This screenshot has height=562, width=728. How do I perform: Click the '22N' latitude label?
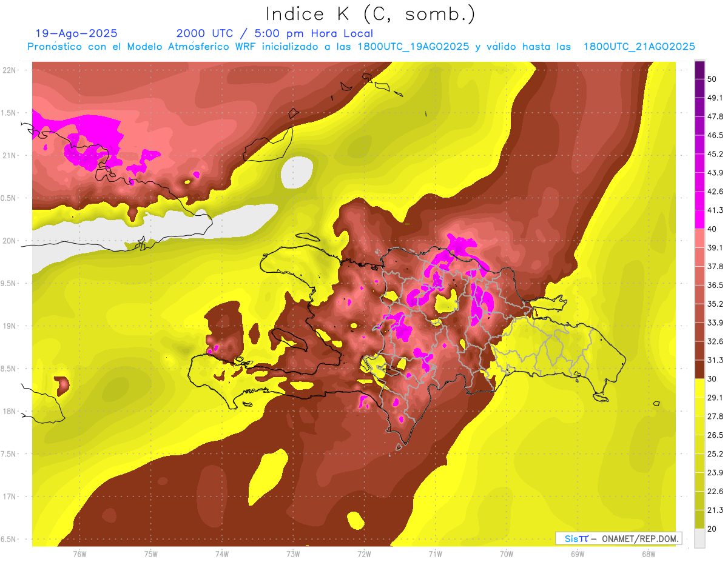pos(10,70)
